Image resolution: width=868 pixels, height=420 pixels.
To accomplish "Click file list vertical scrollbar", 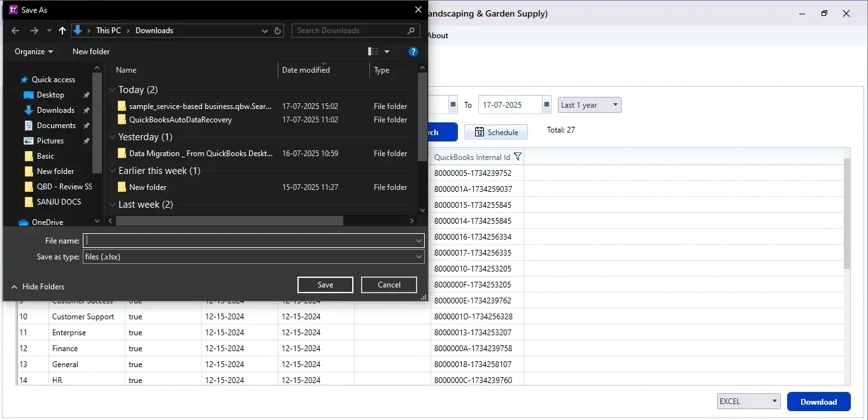I will [x=423, y=117].
